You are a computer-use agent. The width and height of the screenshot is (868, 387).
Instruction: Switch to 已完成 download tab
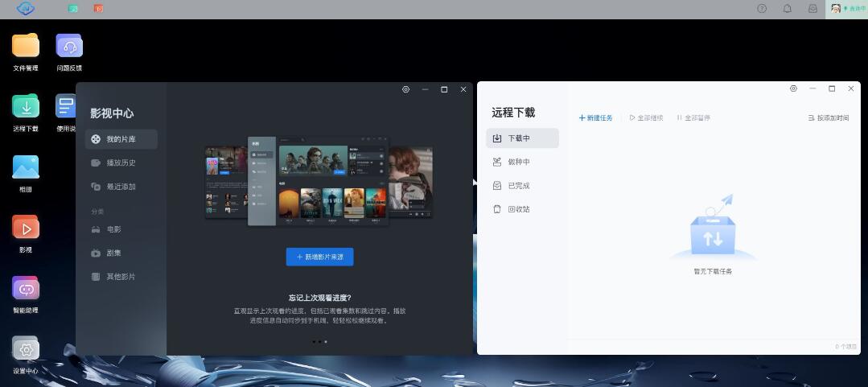[x=519, y=186]
